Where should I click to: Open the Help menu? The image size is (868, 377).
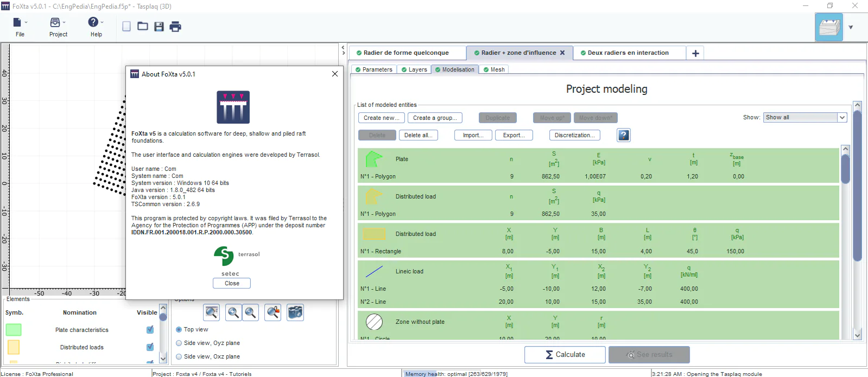[96, 27]
